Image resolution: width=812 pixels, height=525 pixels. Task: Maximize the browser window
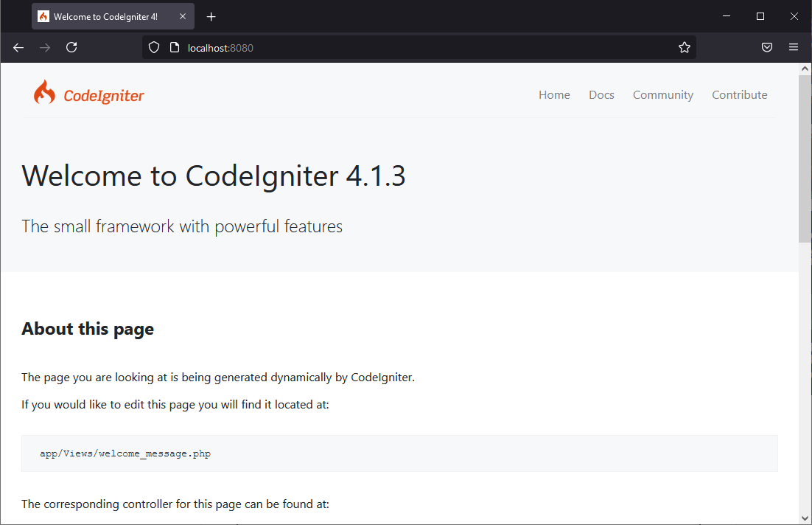[760, 16]
